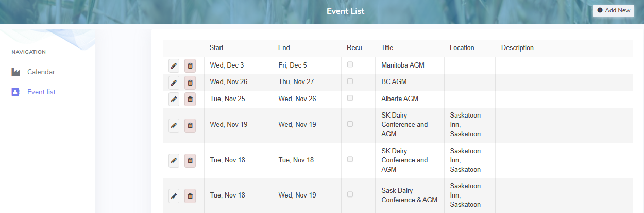This screenshot has height=213, width=644.
Task: Delete the Sask Dairy Conference & AGM
Action: [190, 195]
